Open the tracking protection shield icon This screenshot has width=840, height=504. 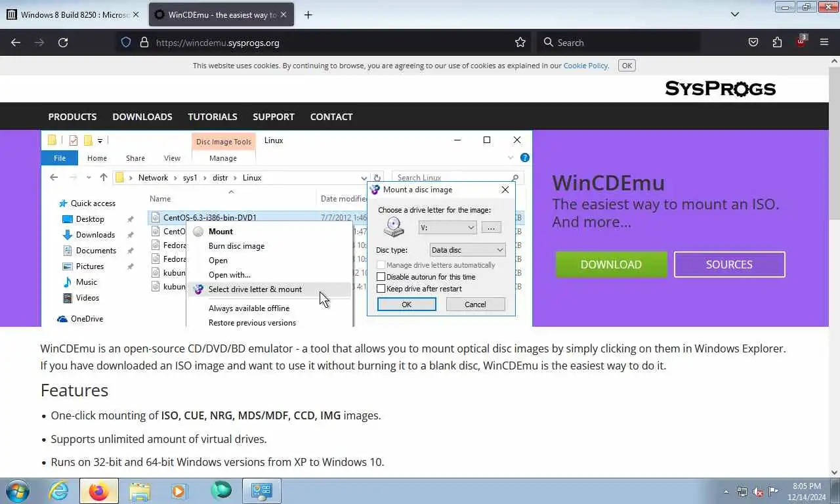[x=126, y=42]
